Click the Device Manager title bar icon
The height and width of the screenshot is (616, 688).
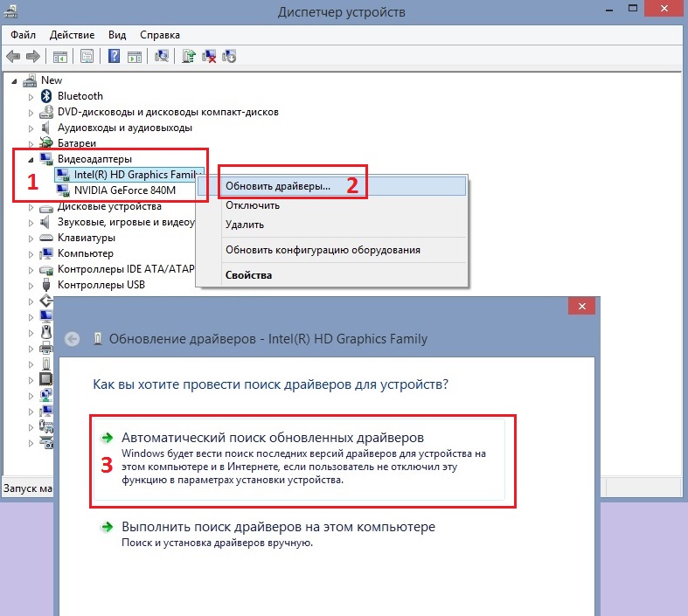tap(10, 11)
